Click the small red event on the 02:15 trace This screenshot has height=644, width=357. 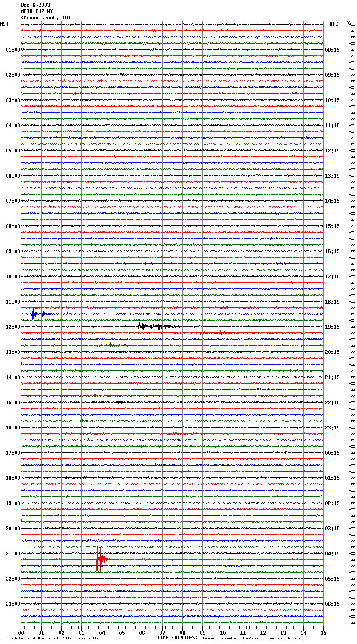pos(100,81)
